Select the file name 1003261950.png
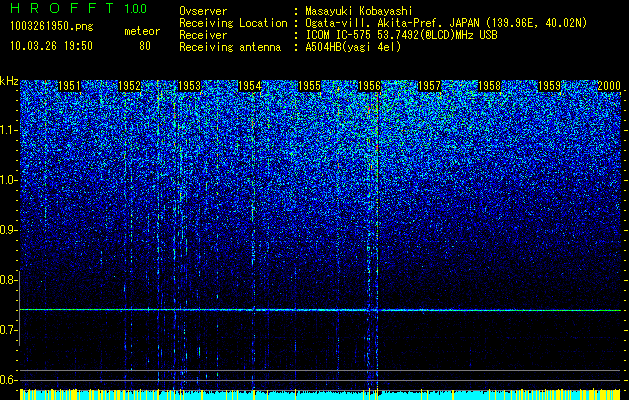 (52, 27)
